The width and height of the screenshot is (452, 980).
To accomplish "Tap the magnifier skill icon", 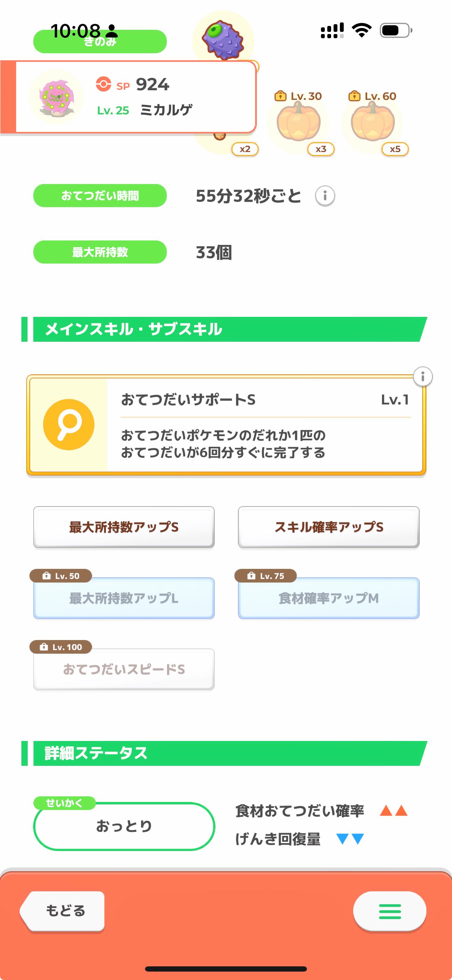I will (69, 424).
